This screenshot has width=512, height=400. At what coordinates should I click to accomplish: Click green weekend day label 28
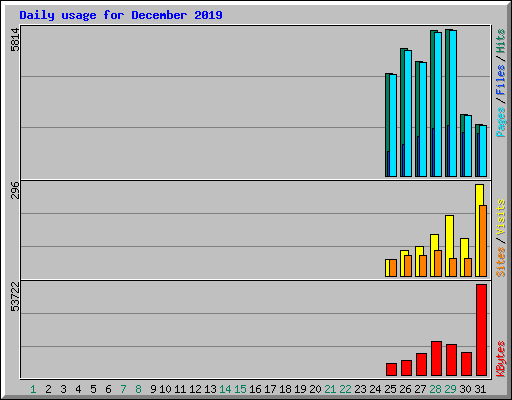(x=435, y=389)
